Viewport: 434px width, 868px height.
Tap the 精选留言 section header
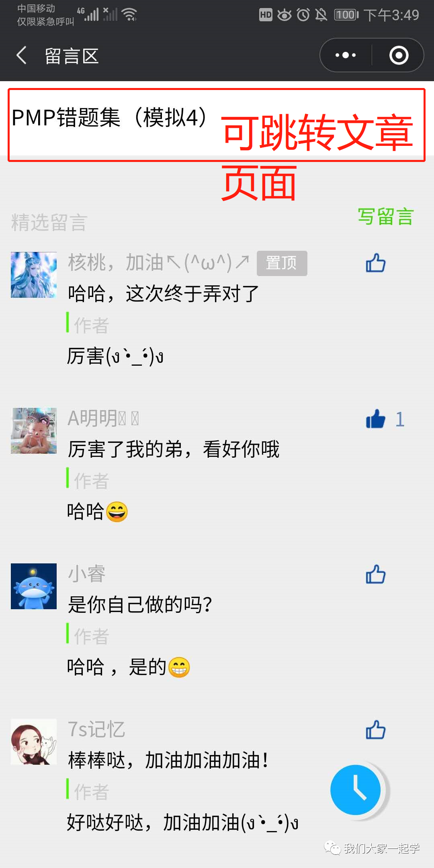[49, 222]
